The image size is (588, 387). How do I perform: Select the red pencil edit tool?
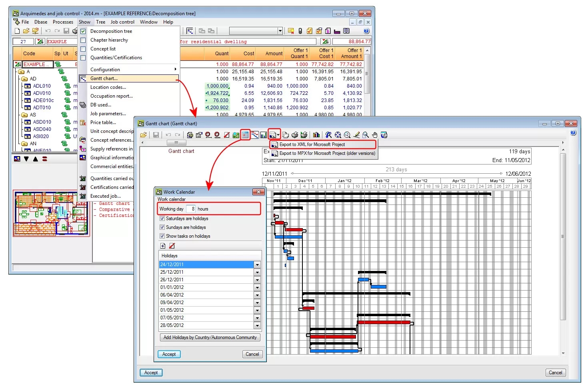356,135
